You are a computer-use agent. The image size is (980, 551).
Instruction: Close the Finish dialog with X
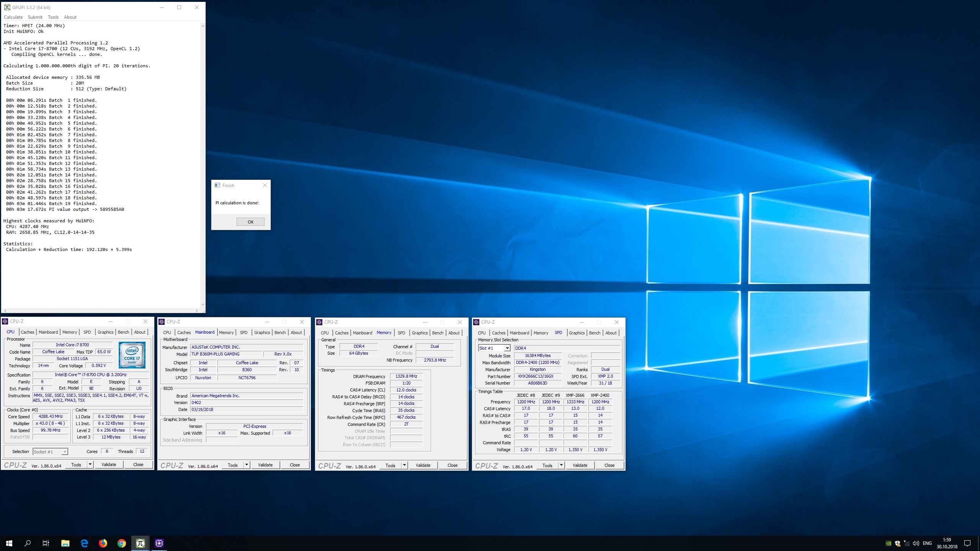[x=265, y=185]
